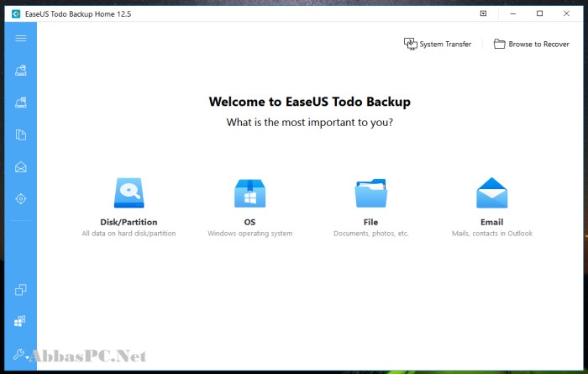Screen dimensions: 588x374
Task: Click the OS label
Action: tap(249, 222)
